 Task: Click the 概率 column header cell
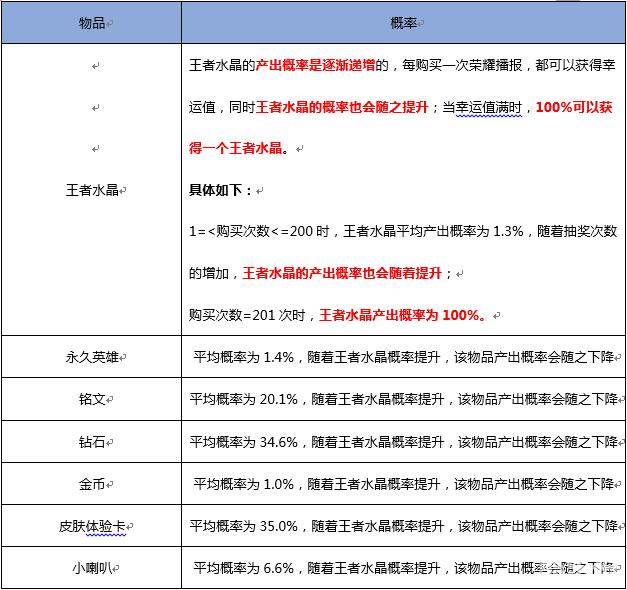coord(402,22)
